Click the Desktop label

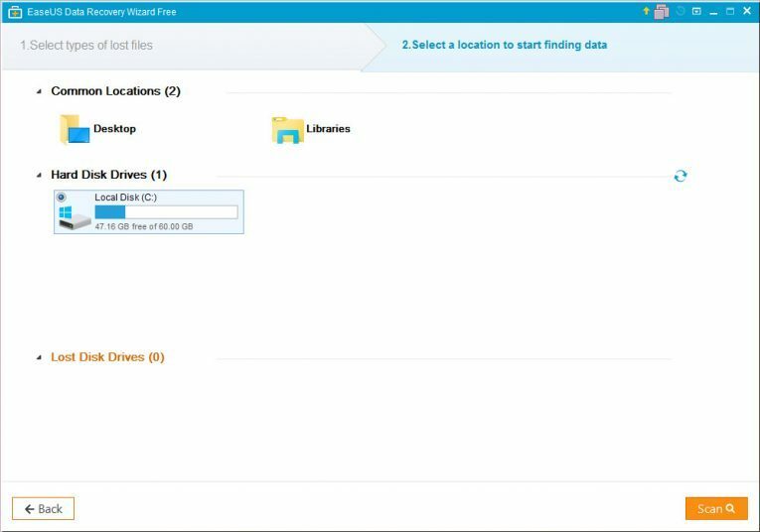pos(114,129)
